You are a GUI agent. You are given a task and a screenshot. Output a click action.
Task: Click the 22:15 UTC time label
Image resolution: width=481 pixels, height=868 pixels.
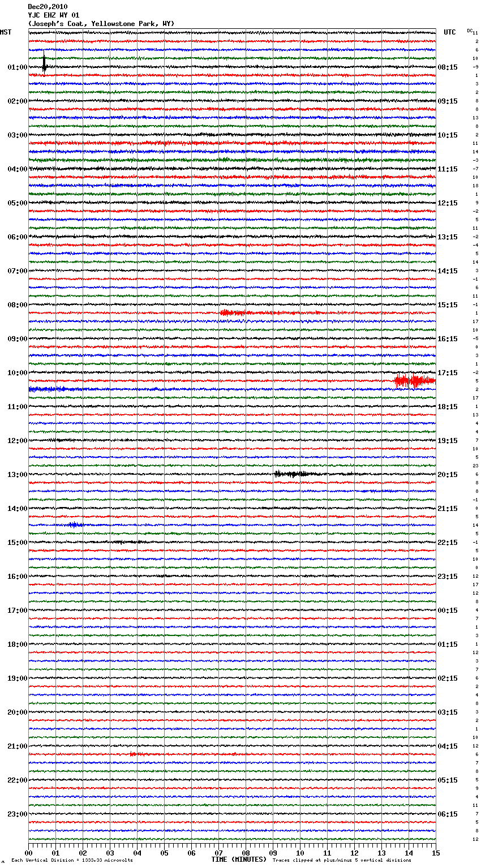tap(448, 543)
